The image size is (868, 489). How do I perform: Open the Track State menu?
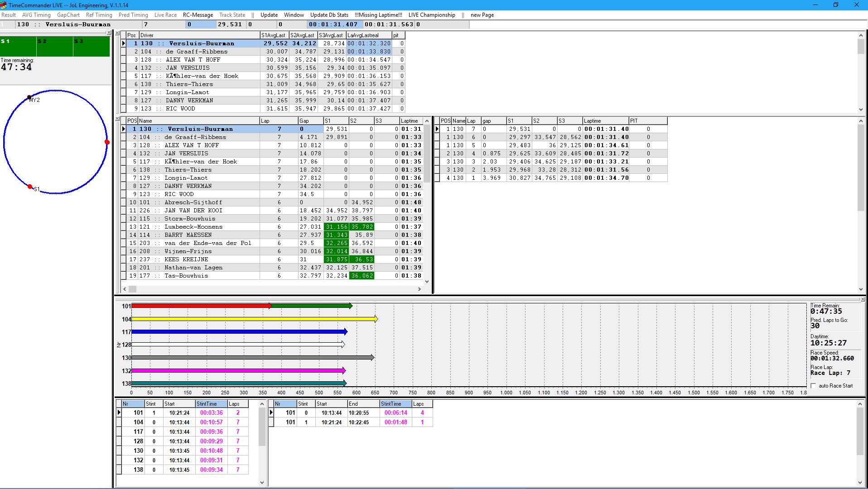pyautogui.click(x=232, y=15)
